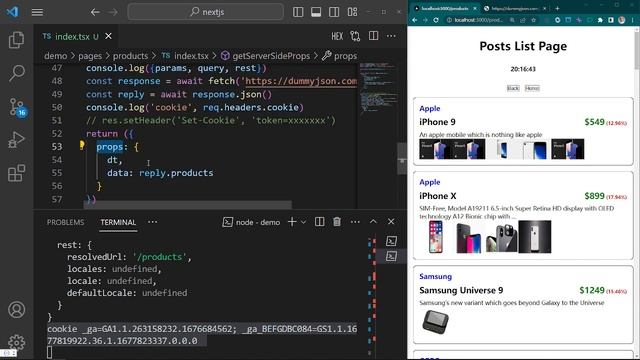Show more panel tabs ellipsis
This screenshot has height=360, width=640.
coord(153,222)
